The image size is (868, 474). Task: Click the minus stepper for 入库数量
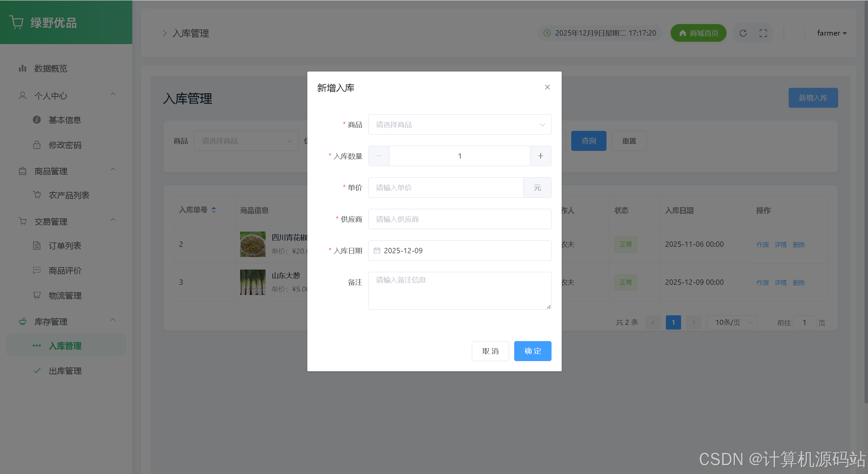click(379, 156)
